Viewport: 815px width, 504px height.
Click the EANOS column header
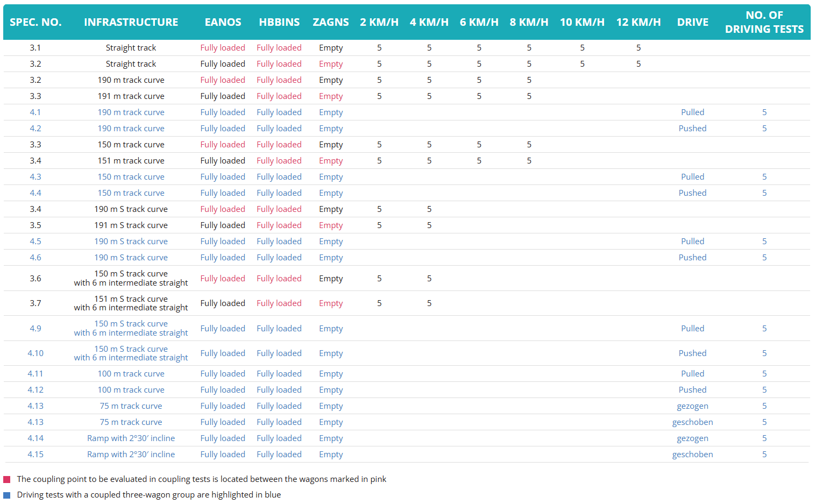(223, 22)
